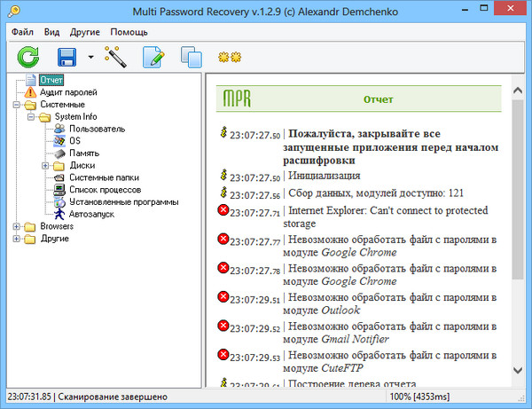Open the Помощь menu
The width and height of the screenshot is (532, 409).
129,32
